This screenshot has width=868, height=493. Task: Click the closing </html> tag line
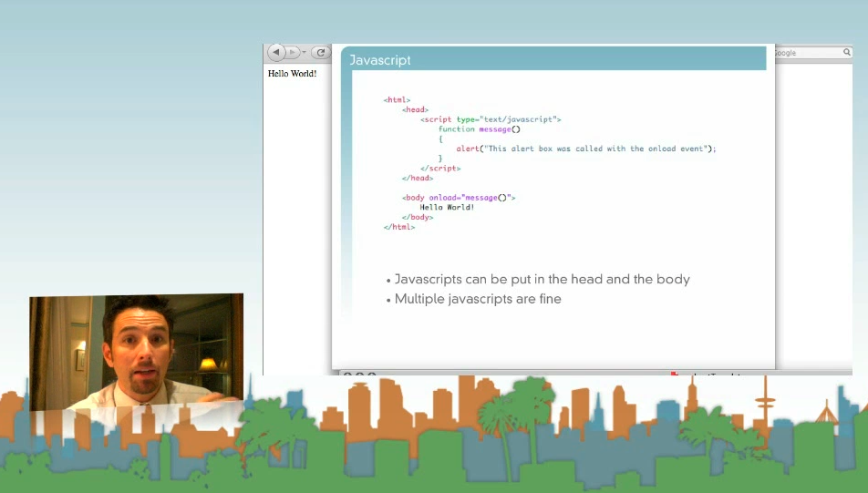[x=399, y=227]
